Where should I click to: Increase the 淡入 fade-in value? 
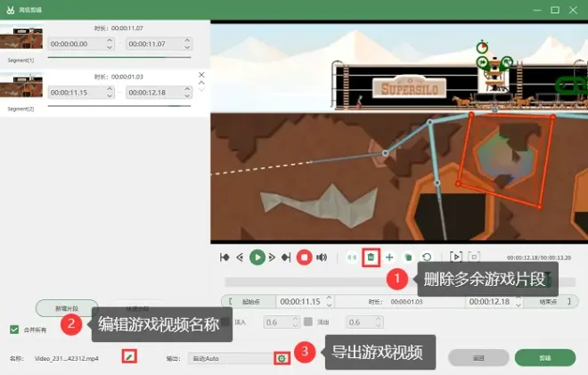295,319
